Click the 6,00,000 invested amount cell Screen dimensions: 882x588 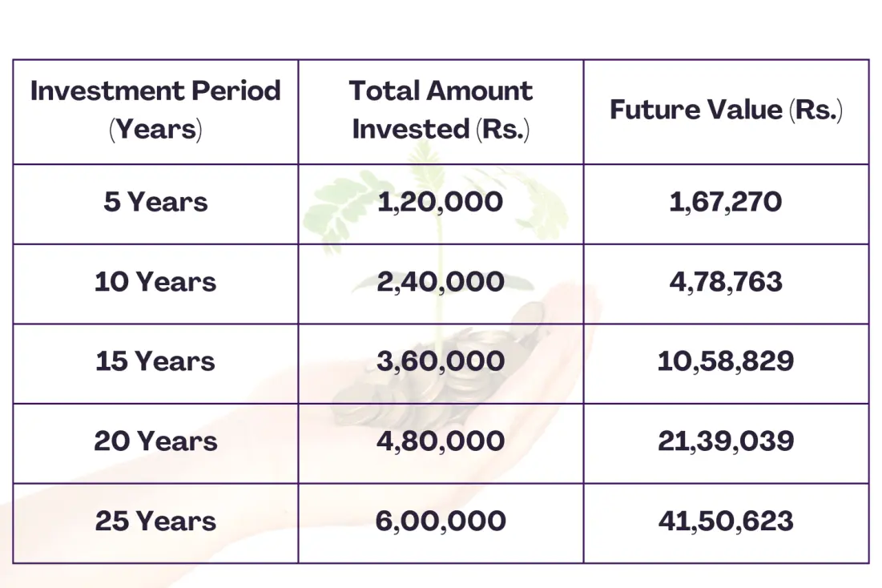click(441, 522)
